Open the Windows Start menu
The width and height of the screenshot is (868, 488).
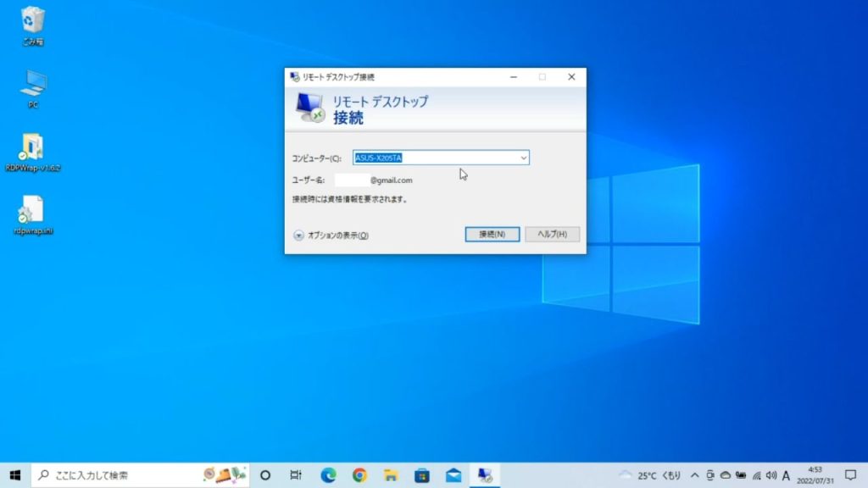(14, 475)
